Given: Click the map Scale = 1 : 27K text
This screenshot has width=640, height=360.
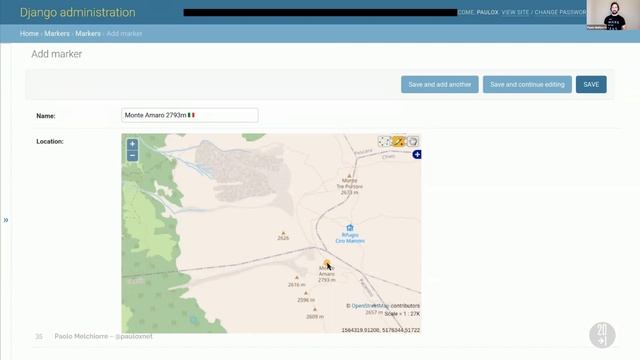Looking at the screenshot, I should point(402,314).
